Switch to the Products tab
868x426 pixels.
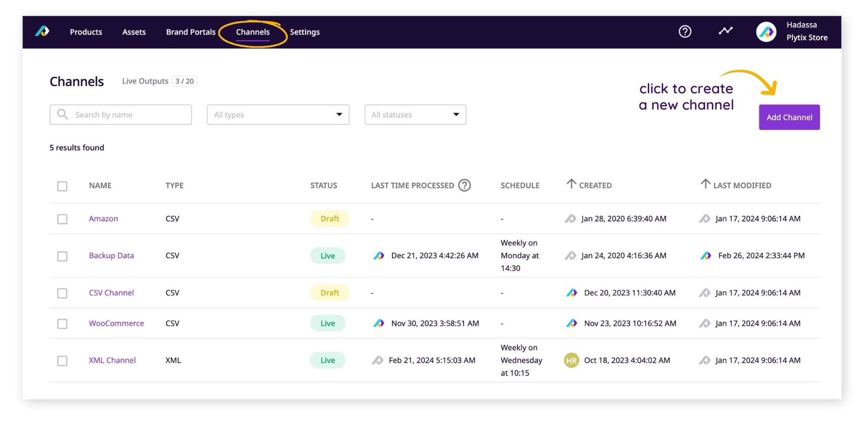[x=86, y=32]
